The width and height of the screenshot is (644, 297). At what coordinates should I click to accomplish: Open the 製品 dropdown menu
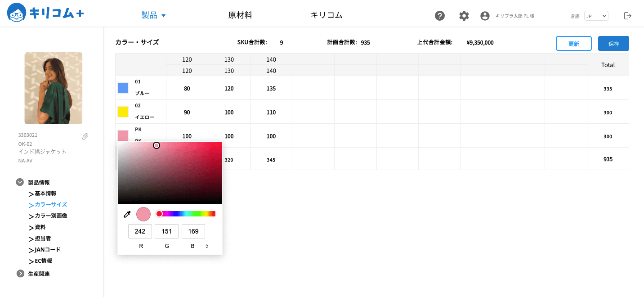tap(154, 15)
